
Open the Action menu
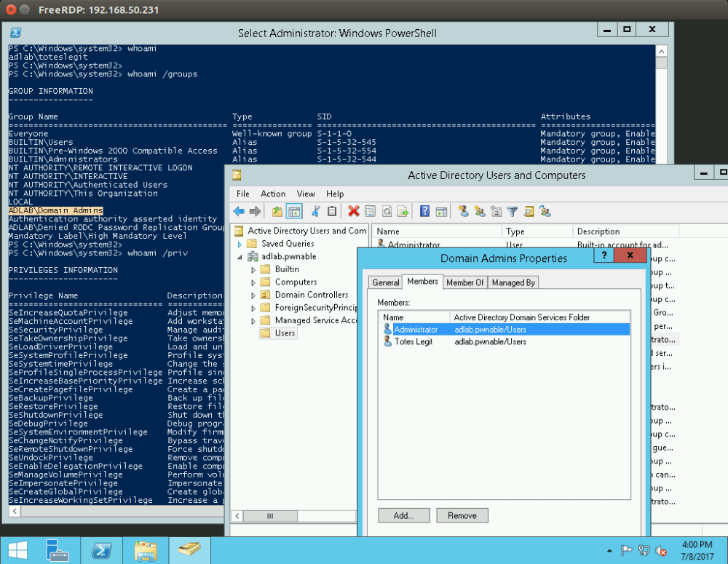[x=273, y=194]
